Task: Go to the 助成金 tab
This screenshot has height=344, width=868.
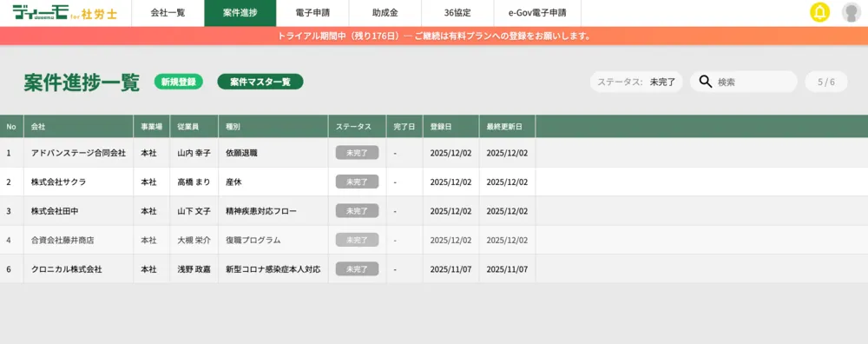Action: (385, 13)
